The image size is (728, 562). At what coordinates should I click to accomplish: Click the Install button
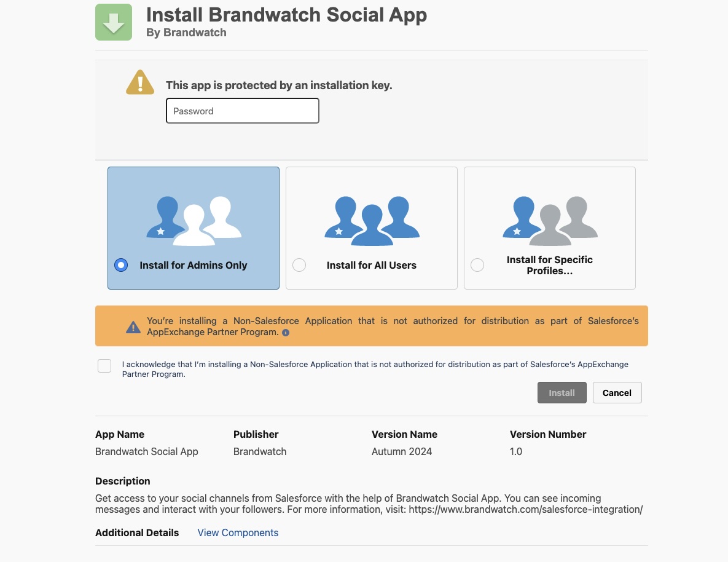[x=562, y=393]
